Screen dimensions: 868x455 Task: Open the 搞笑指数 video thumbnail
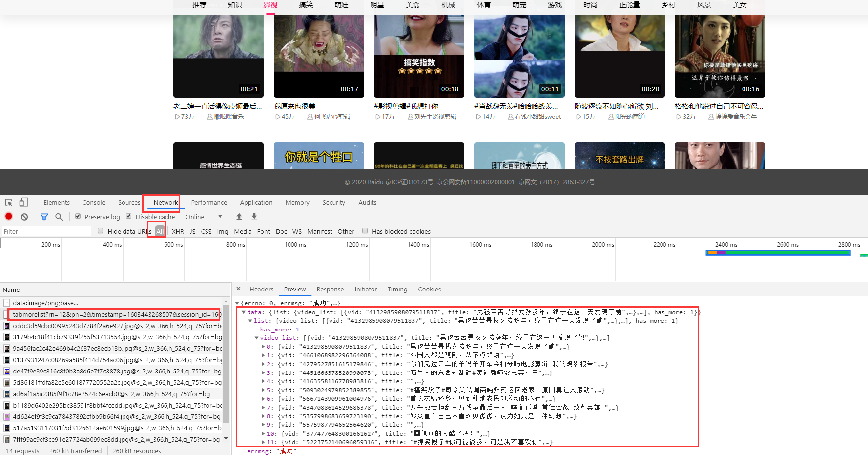point(419,56)
